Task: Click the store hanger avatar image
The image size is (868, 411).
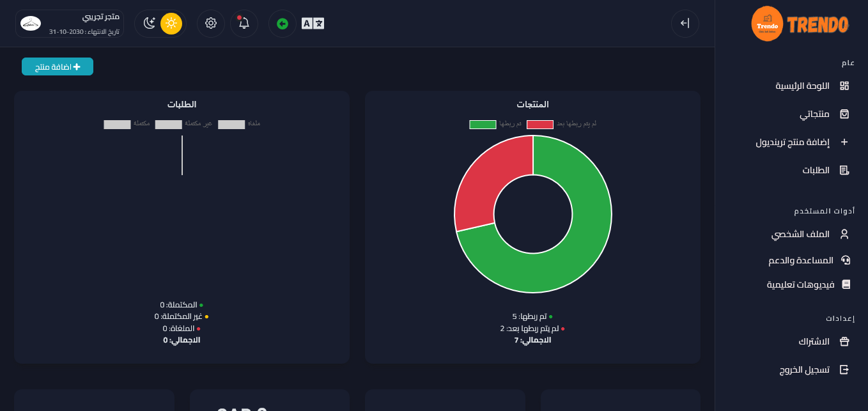Action: tap(31, 24)
